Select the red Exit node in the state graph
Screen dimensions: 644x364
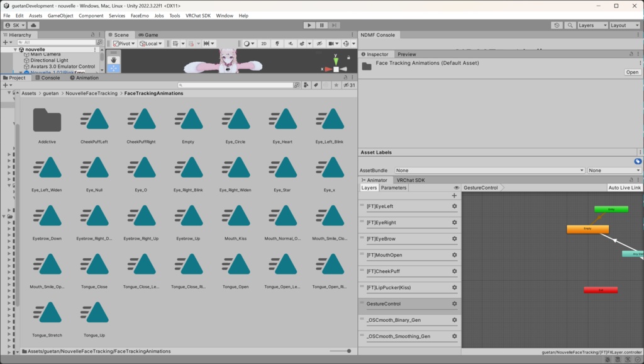click(x=601, y=290)
